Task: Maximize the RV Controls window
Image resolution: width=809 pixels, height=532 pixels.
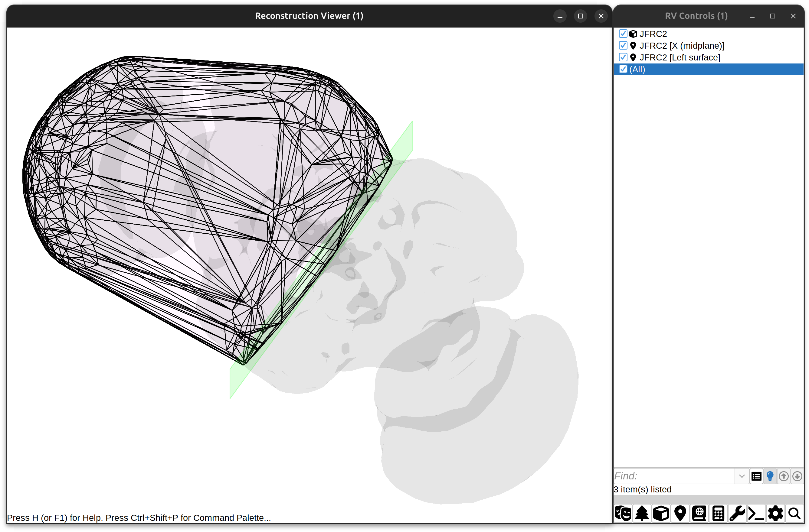Action: (x=773, y=16)
